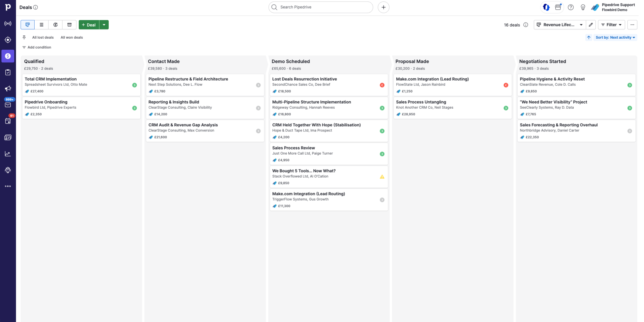Switch deals to list view
Screen dimensions: 644x322
click(42, 24)
